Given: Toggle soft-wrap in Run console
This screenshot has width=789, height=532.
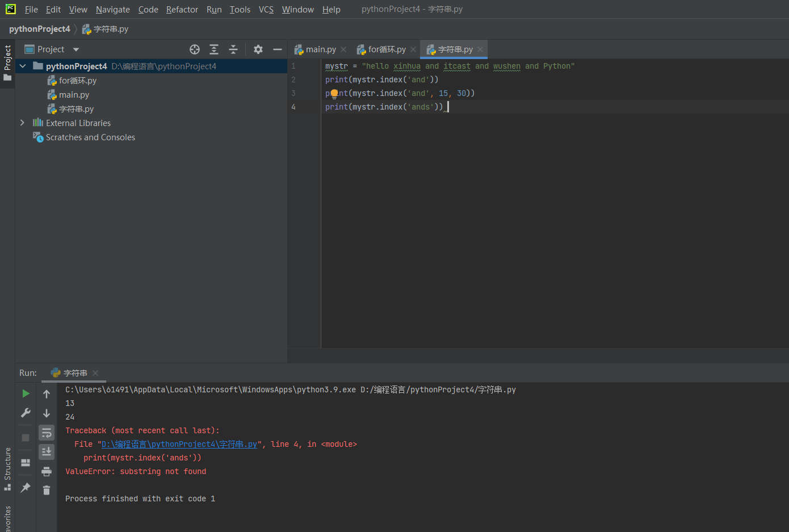Looking at the screenshot, I should coord(47,433).
